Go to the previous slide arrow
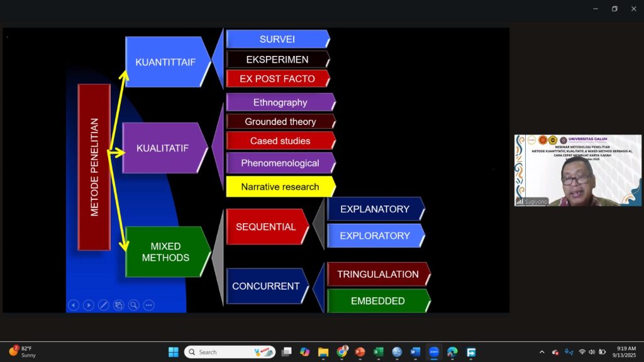 (x=74, y=305)
